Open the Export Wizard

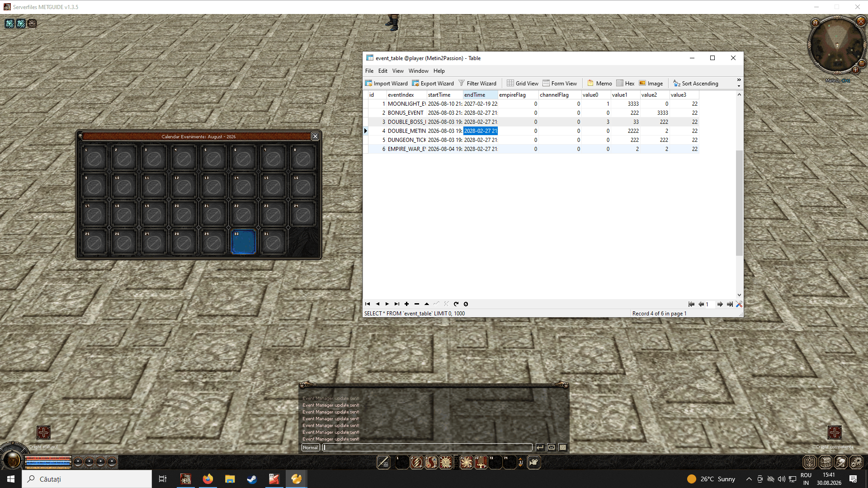click(x=433, y=83)
